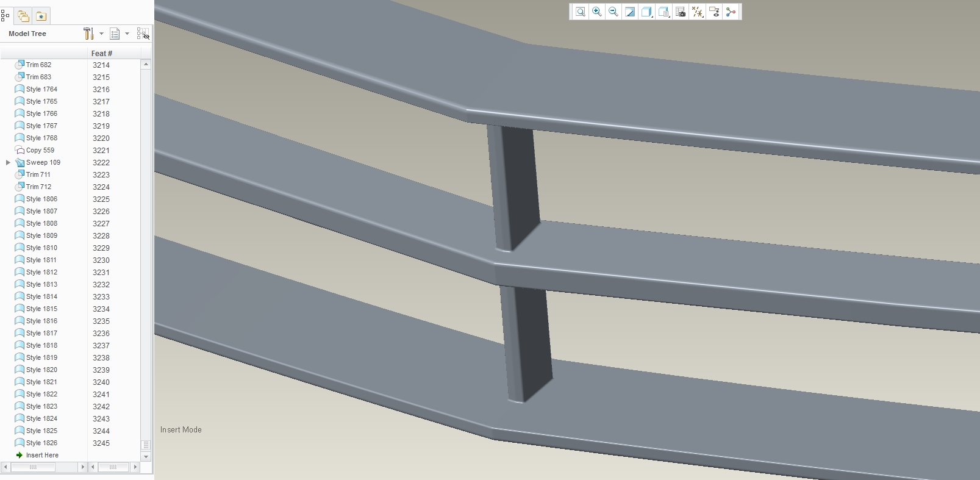Click the Style 1817 feature icon

(x=20, y=333)
